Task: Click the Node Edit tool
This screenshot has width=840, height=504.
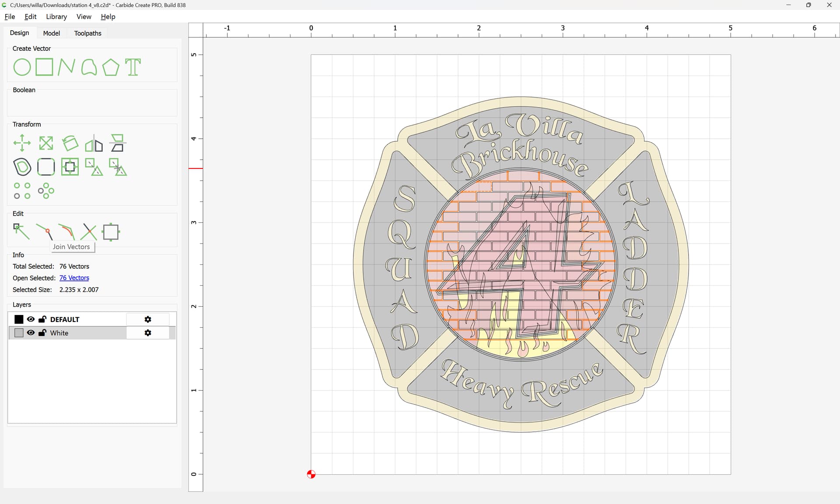Action: tap(21, 231)
